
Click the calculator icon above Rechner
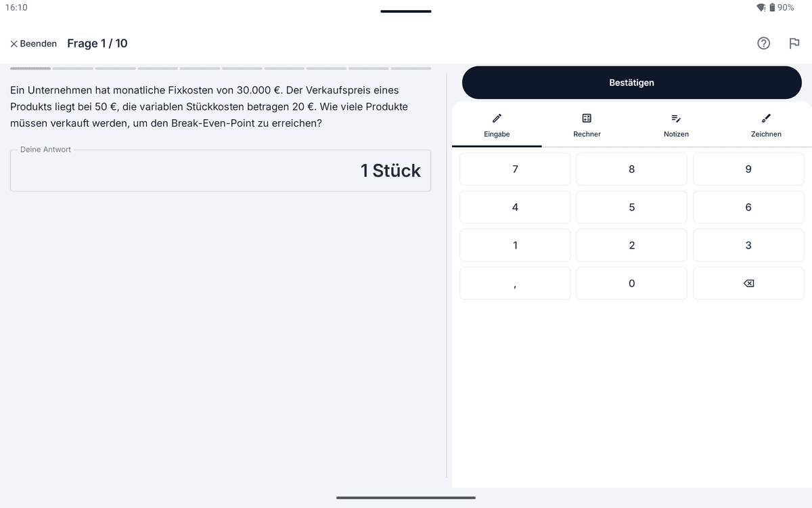point(587,118)
